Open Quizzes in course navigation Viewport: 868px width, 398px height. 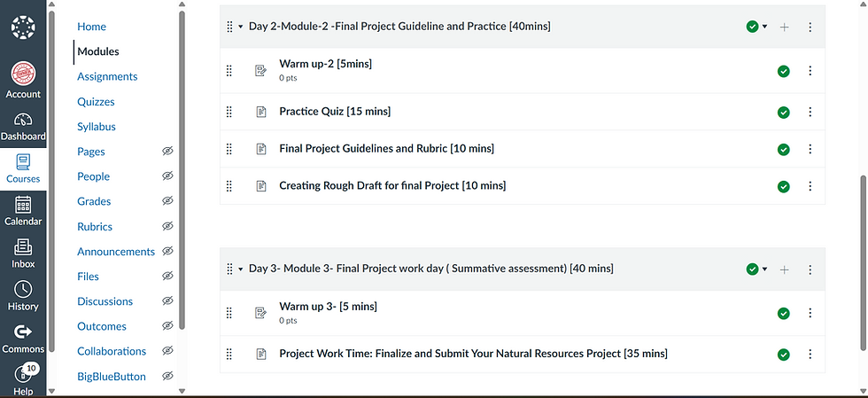pyautogui.click(x=96, y=102)
